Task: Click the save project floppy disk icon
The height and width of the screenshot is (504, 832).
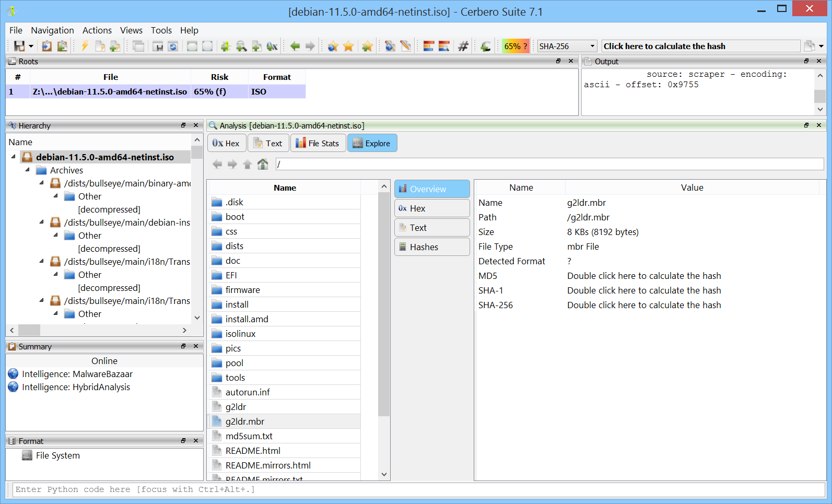Action: tap(19, 46)
